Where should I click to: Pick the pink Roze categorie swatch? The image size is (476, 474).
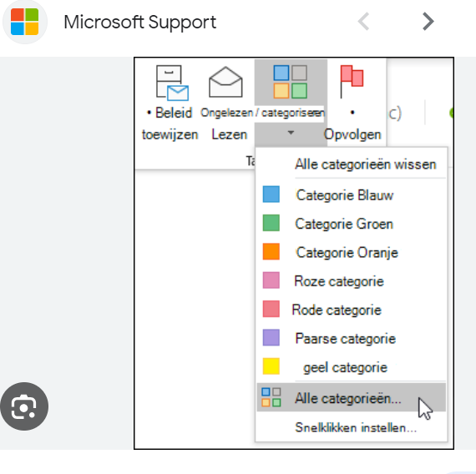pyautogui.click(x=271, y=280)
